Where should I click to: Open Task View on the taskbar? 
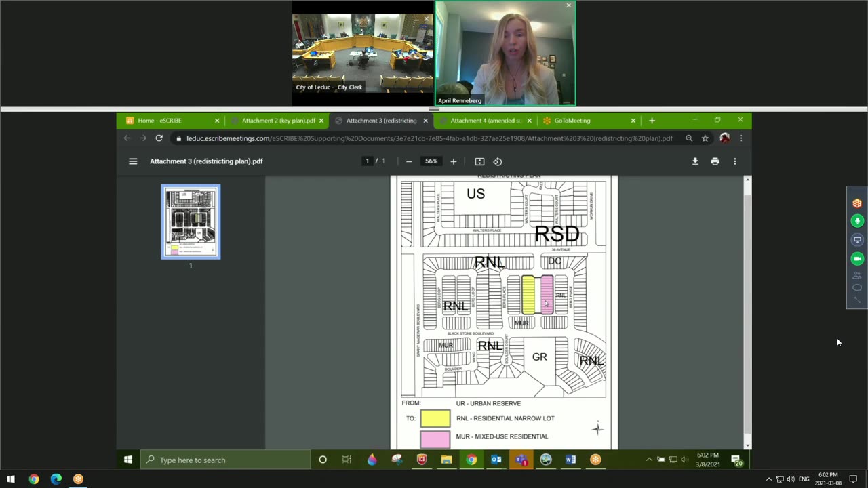click(347, 460)
